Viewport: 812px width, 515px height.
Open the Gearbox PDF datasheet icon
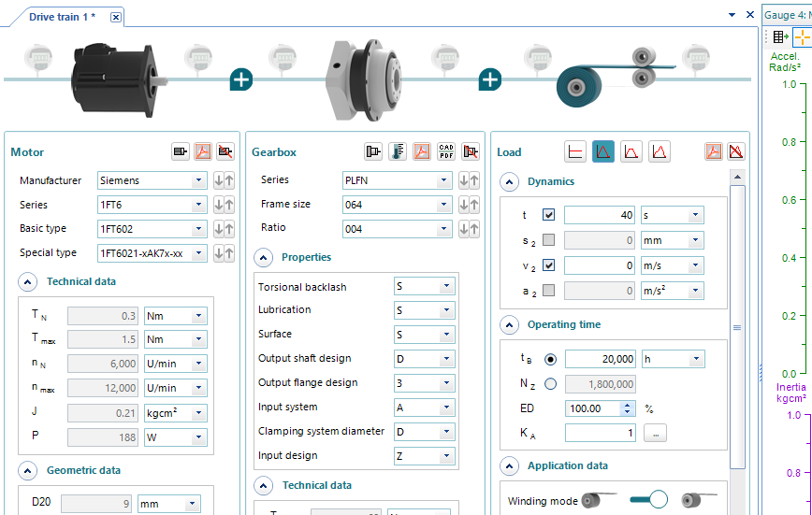[422, 151]
